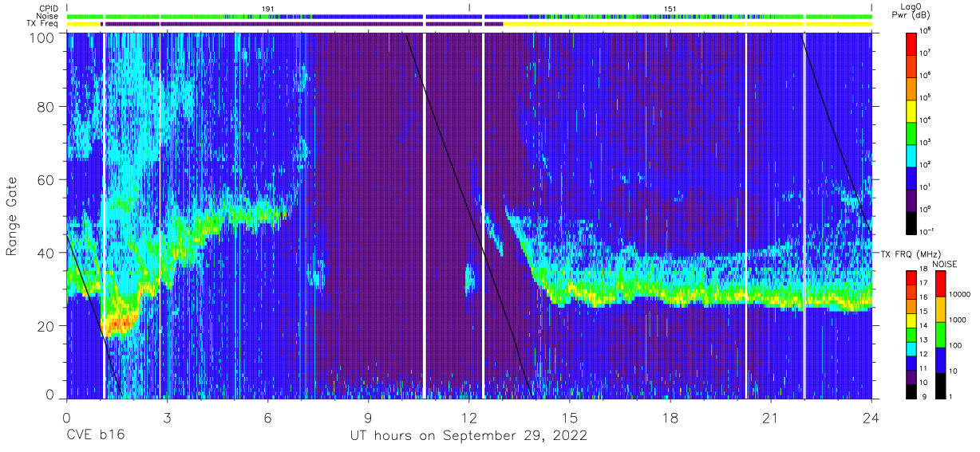
Task: Click the '1000' label on the NOISE colorbar
Action: (x=958, y=320)
